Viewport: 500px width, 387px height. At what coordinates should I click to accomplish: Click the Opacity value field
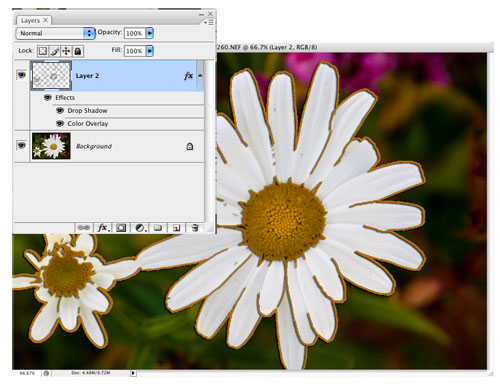135,33
